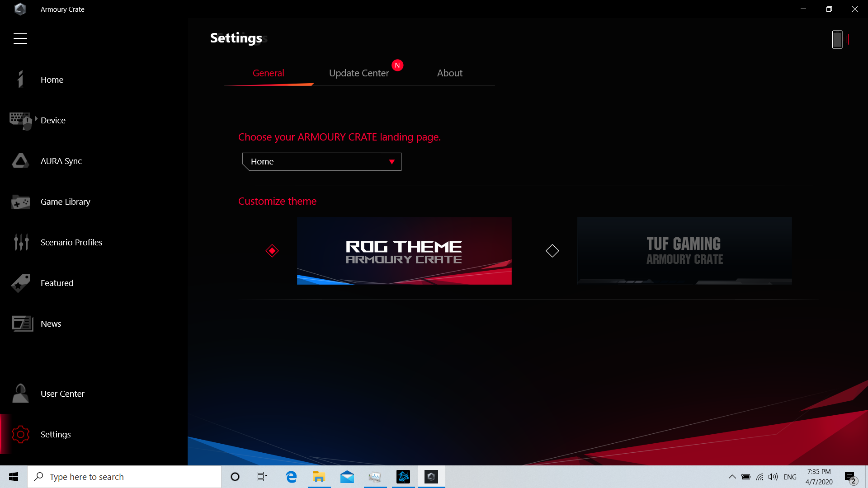This screenshot has width=868, height=488.
Task: Select the TUF Gaming theme radio button
Action: [552, 251]
